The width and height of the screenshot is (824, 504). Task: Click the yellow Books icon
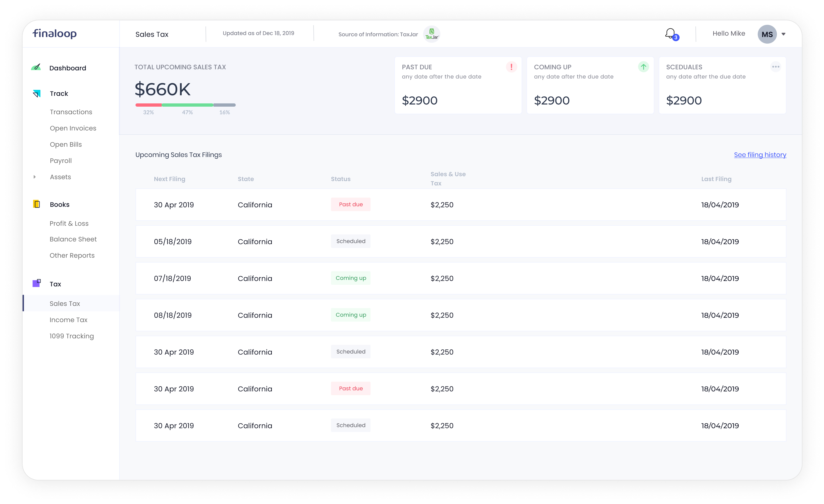click(37, 204)
